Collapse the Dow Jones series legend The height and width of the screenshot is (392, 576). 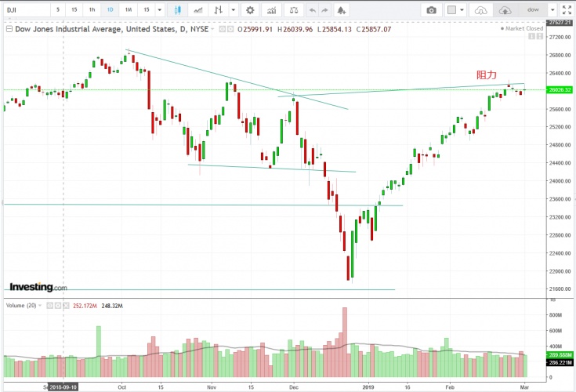(x=9, y=28)
